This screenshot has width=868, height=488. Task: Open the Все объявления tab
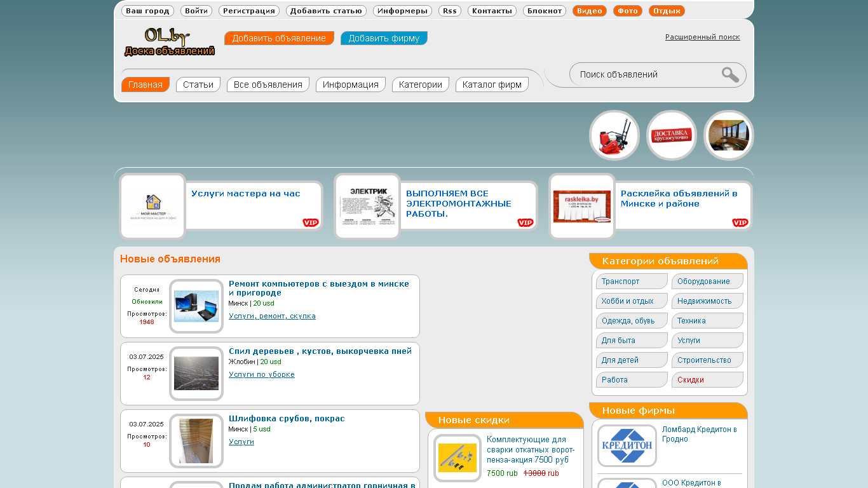[x=268, y=85]
